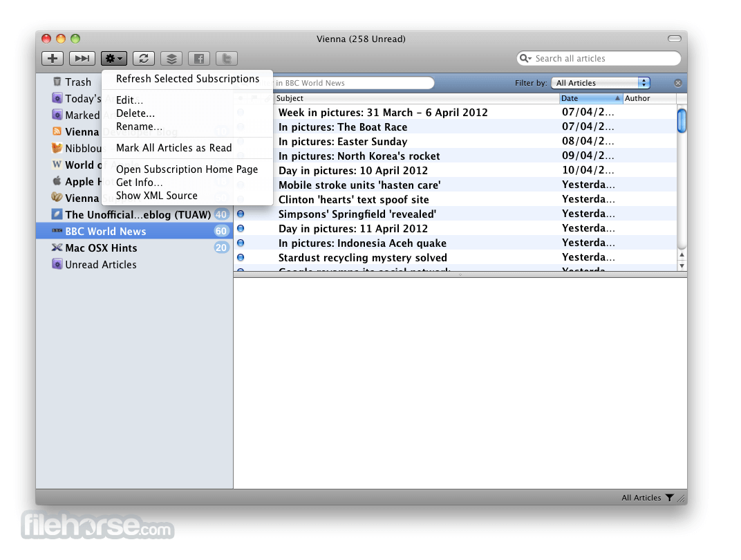This screenshot has height=560, width=741.
Task: Open the Filter by All Articles dropdown
Action: pos(601,83)
